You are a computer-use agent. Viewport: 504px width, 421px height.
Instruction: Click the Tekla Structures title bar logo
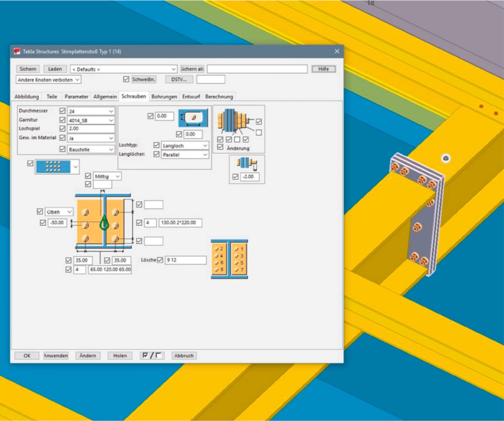[x=17, y=51]
